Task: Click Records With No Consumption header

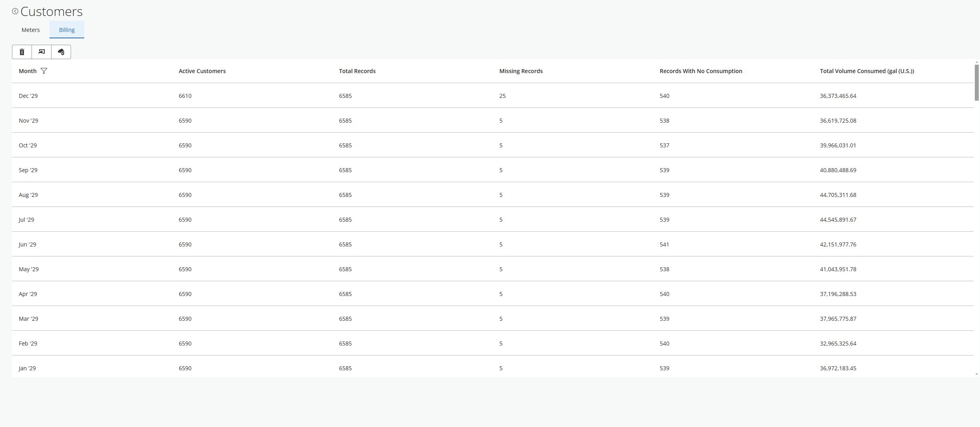Action: pos(701,71)
